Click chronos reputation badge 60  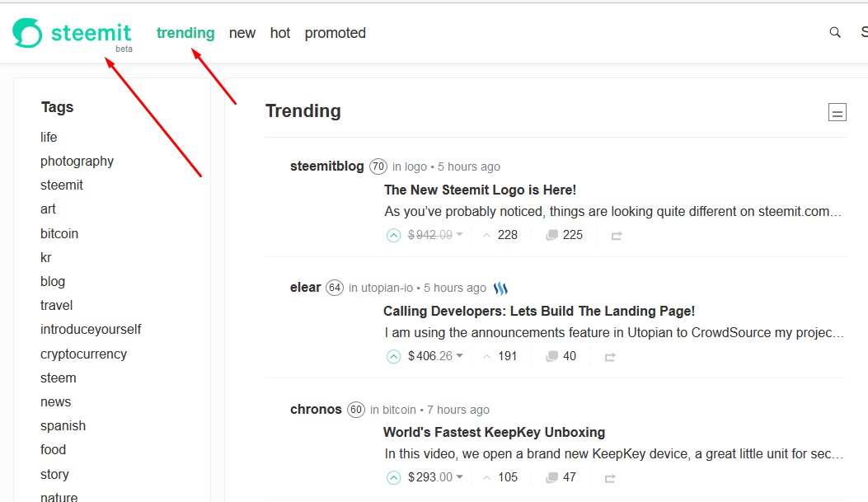(x=355, y=410)
